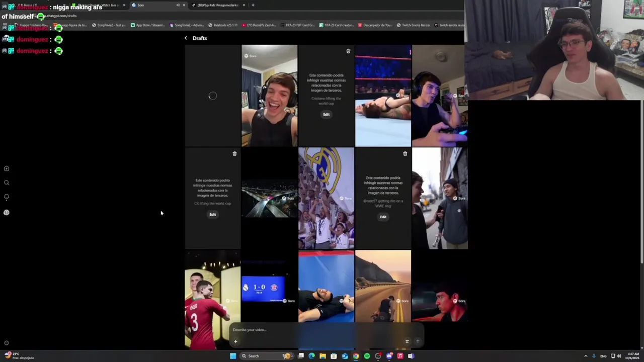The height and width of the screenshot is (362, 644).
Task: Open the Windows Start menu
Action: click(233, 356)
